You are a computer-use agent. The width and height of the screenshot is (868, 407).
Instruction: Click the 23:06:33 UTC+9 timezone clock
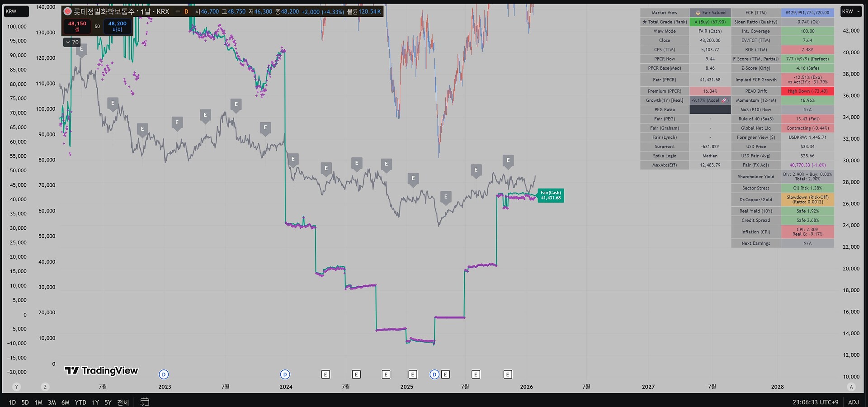point(815,402)
